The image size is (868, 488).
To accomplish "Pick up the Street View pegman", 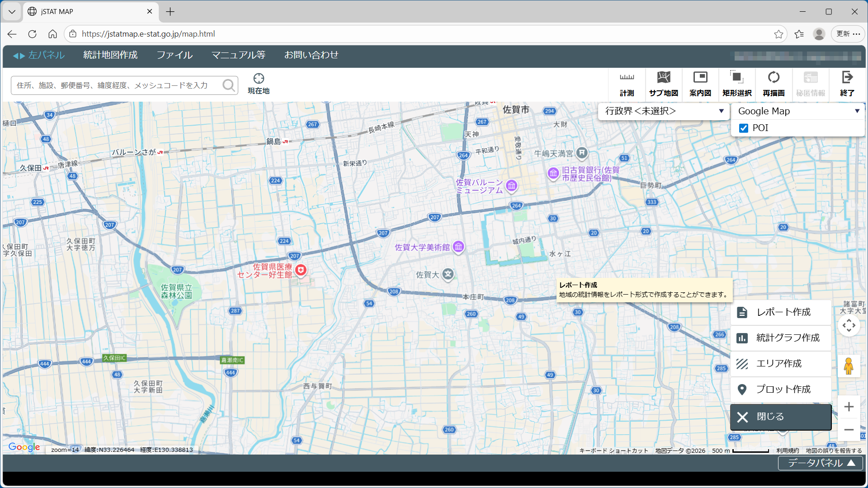I will point(849,366).
